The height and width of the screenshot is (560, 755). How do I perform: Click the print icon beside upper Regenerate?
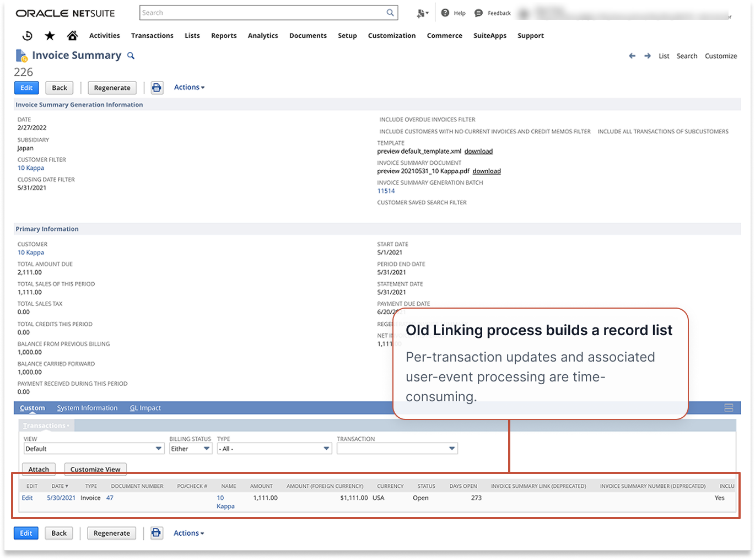pyautogui.click(x=157, y=88)
